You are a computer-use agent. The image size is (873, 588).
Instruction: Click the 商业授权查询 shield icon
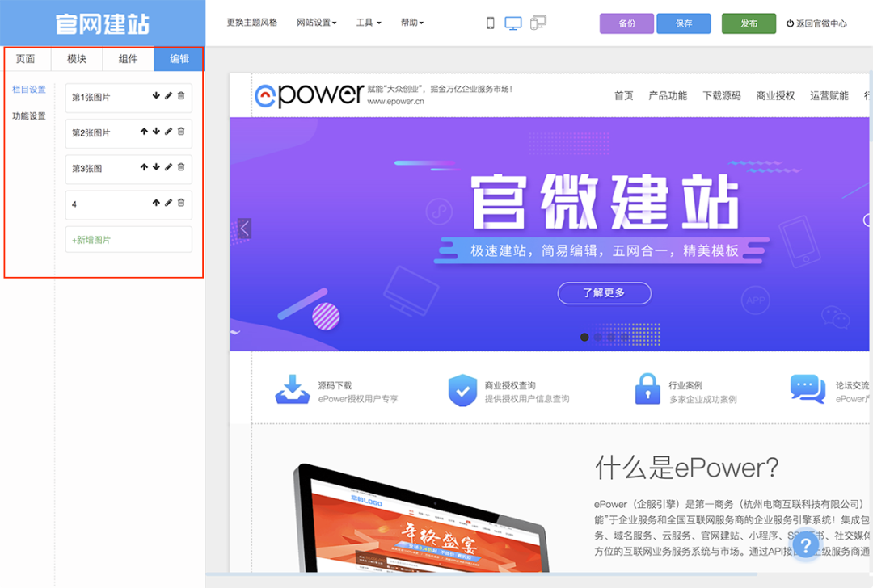pyautogui.click(x=462, y=390)
